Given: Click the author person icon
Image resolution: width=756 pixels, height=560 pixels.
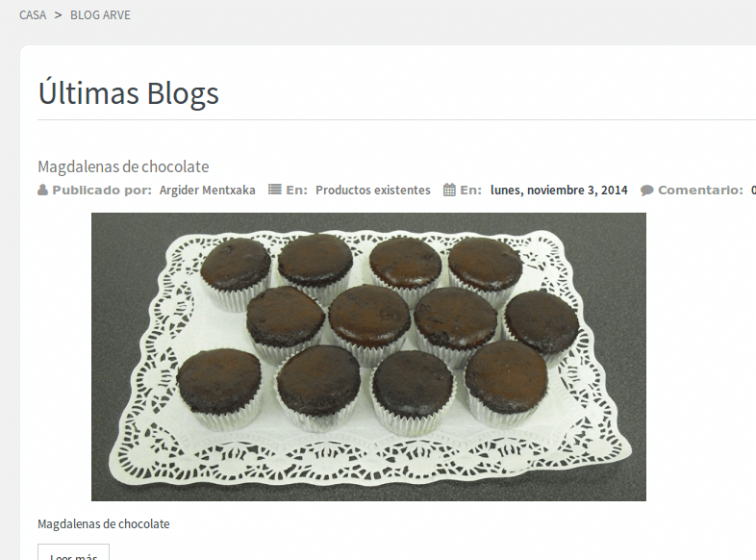Looking at the screenshot, I should click(43, 191).
